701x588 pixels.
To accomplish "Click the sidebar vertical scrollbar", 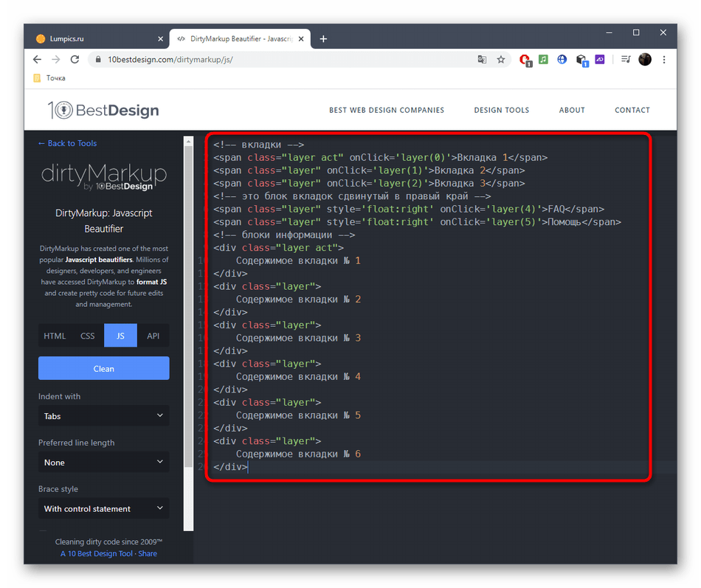I will tap(188, 332).
